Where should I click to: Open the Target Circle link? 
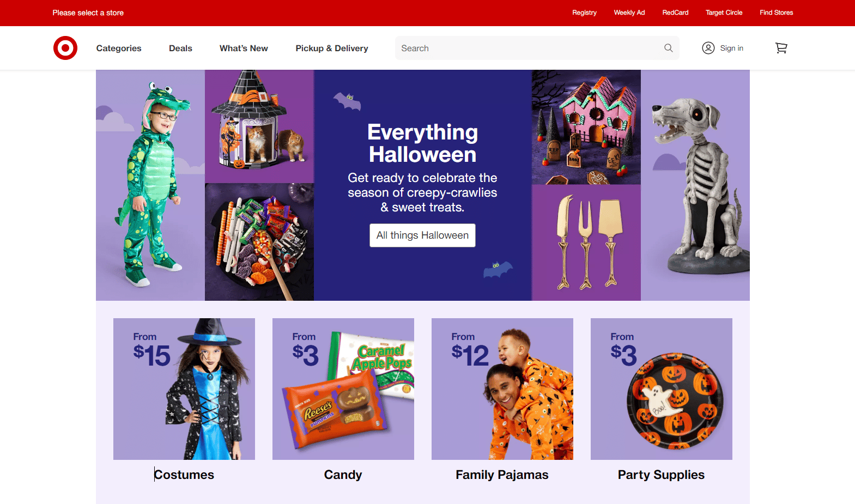click(724, 13)
